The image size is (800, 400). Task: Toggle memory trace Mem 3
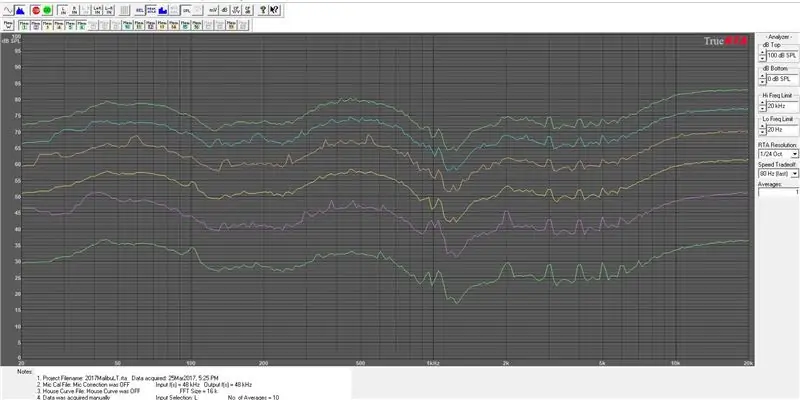[47, 25]
